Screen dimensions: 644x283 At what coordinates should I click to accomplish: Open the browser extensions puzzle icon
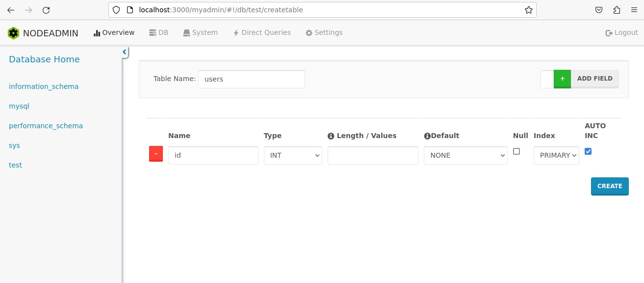617,10
